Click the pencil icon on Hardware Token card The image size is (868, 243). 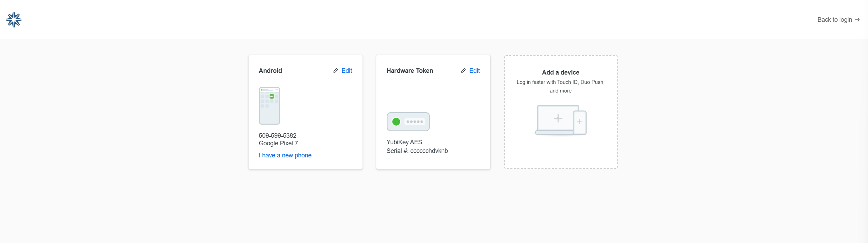pos(463,71)
